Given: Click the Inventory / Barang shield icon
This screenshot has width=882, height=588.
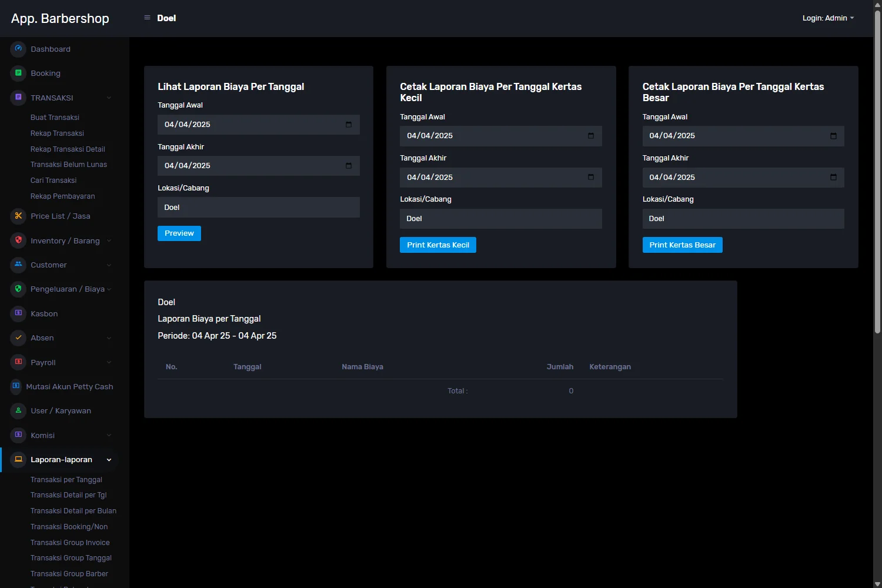Looking at the screenshot, I should click(18, 240).
